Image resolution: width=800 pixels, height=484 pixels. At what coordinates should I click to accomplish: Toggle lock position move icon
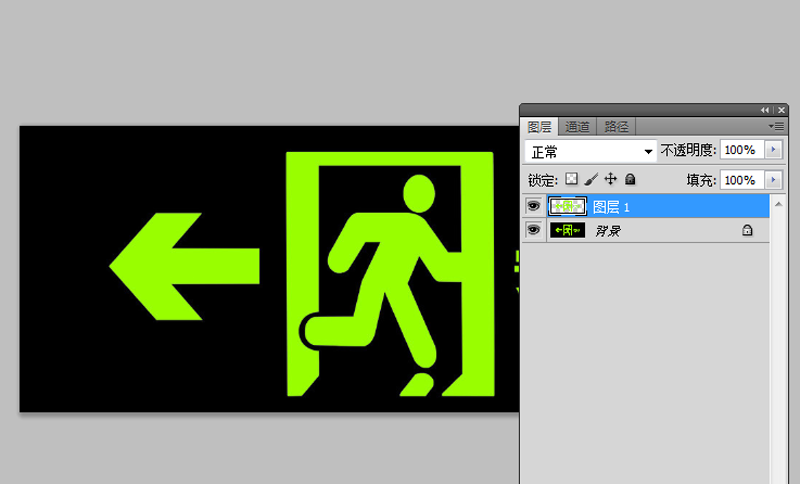pos(610,179)
